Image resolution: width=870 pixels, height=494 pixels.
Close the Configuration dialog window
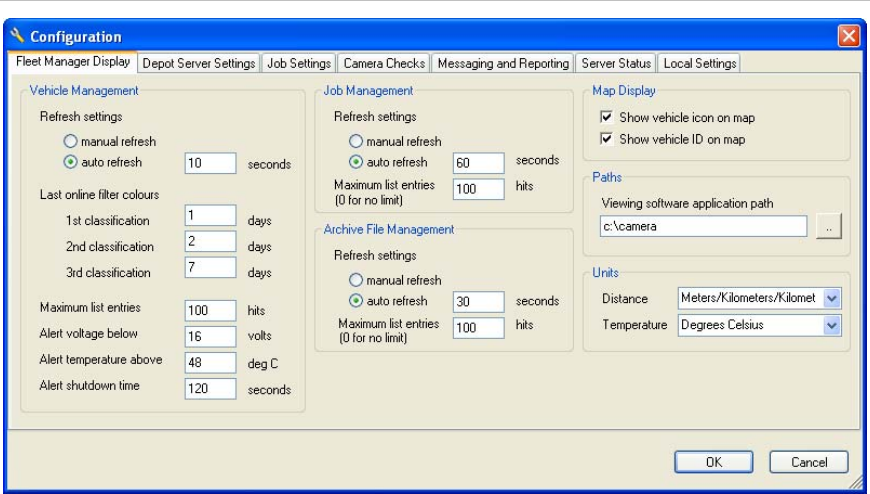[x=848, y=36]
